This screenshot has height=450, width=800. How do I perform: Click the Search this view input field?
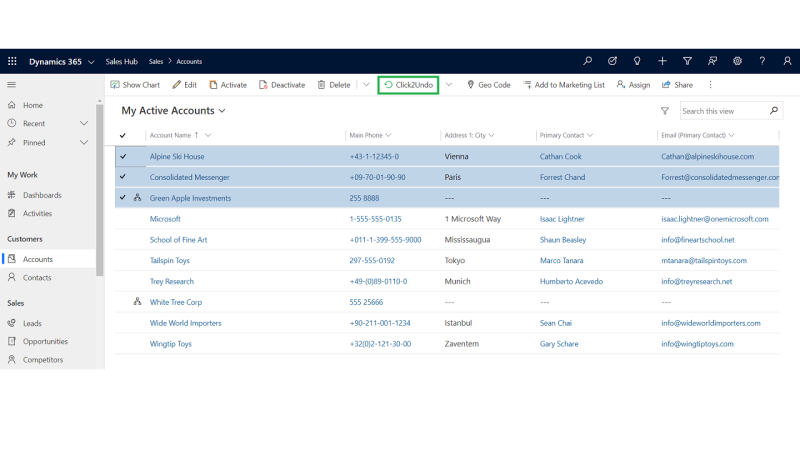[x=723, y=111]
